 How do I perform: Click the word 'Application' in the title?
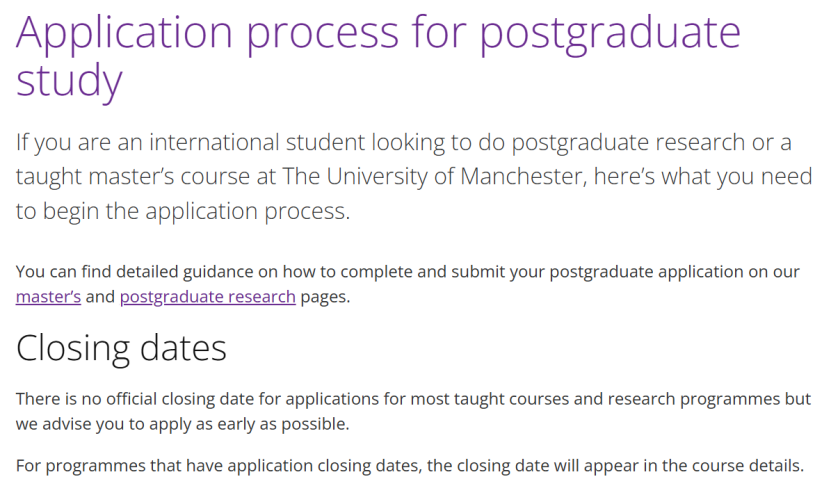coord(125,34)
